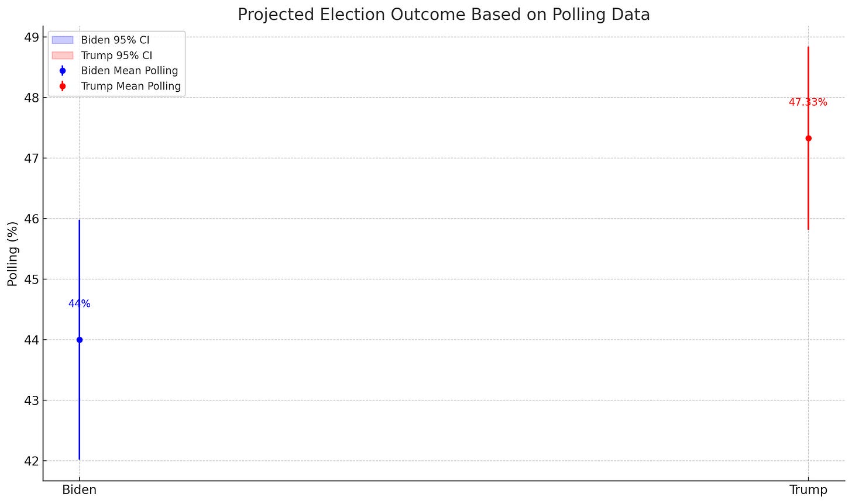This screenshot has width=852, height=504.
Task: Click the Biden x-axis label
Action: click(x=79, y=490)
